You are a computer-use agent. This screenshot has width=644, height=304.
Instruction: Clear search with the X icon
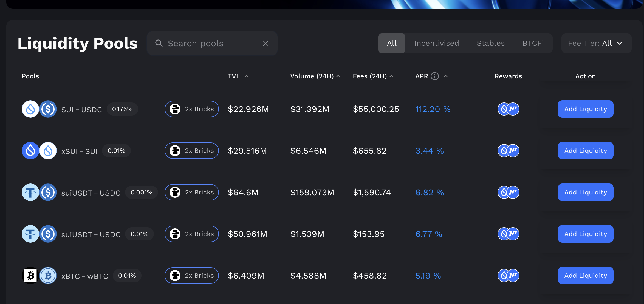click(x=265, y=43)
